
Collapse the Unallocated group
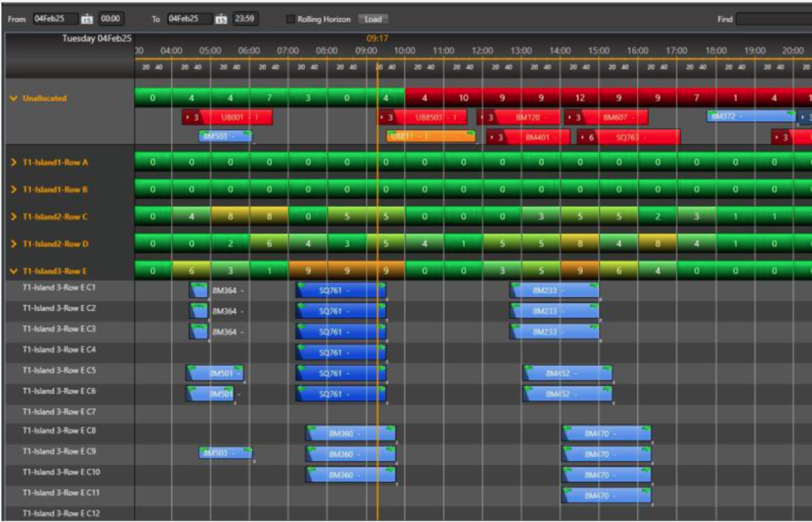pos(14,98)
